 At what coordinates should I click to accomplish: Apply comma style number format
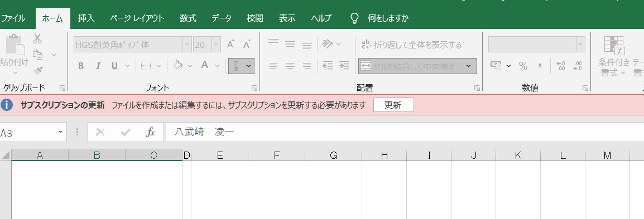pos(540,66)
